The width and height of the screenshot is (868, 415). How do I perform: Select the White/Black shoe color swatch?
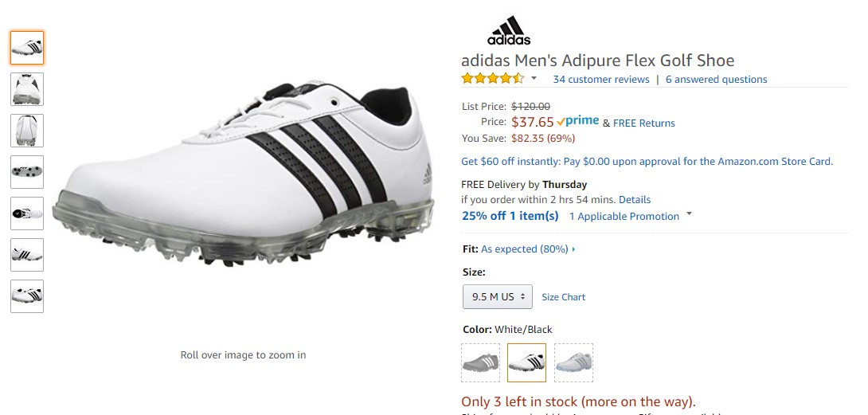(x=527, y=363)
